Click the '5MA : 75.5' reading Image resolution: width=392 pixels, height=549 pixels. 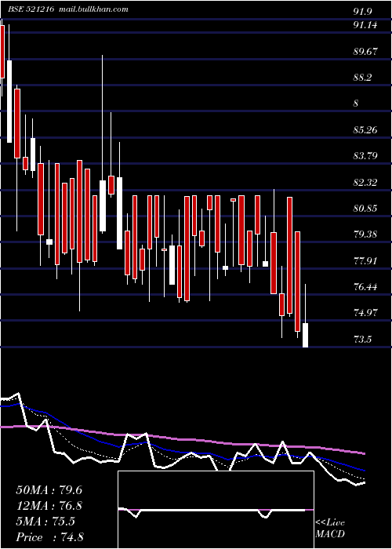[45, 522]
